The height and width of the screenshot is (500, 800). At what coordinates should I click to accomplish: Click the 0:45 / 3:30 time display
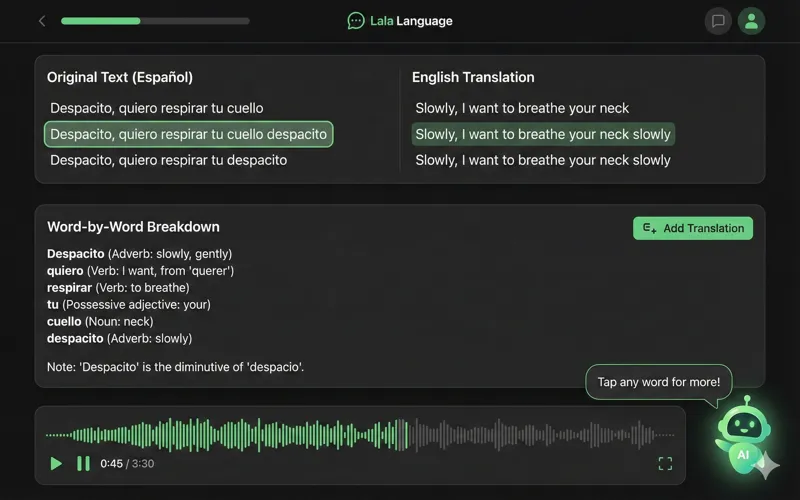coord(127,464)
